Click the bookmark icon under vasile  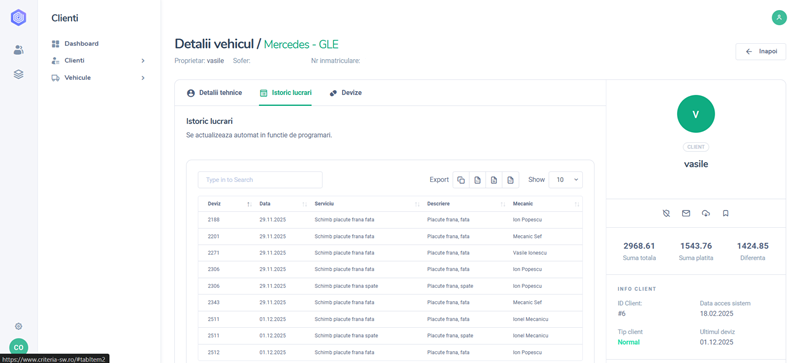[x=726, y=213]
